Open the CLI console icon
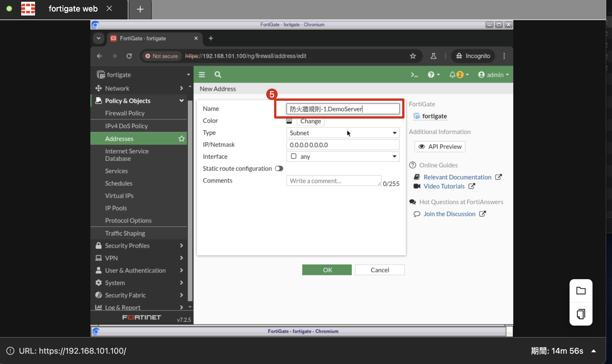Image resolution: width=612 pixels, height=364 pixels. (x=414, y=75)
